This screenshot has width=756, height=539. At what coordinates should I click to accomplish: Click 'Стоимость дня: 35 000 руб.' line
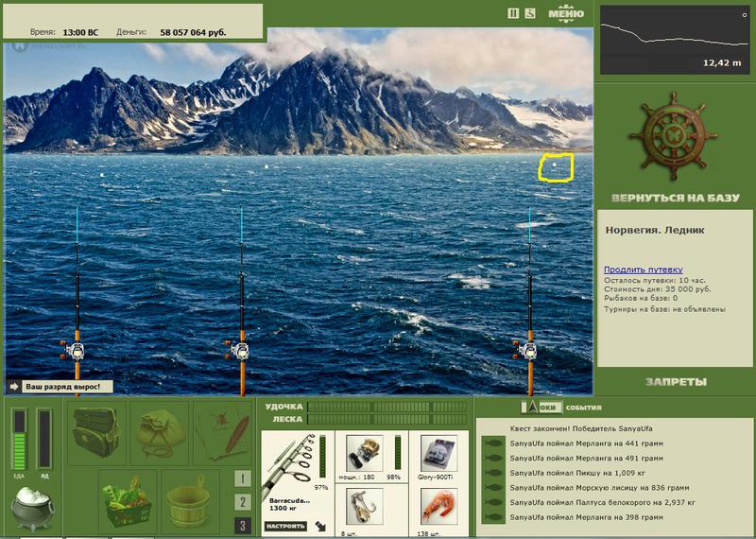click(x=657, y=289)
